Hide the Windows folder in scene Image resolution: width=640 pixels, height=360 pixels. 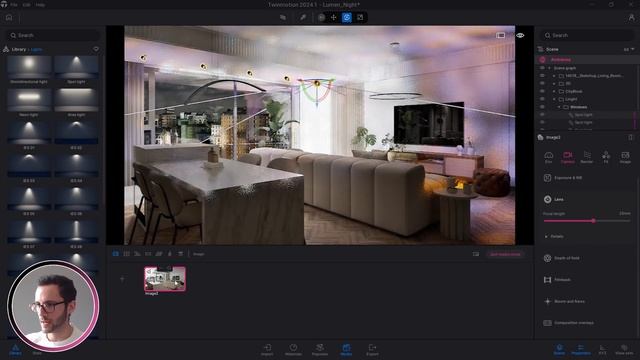click(542, 107)
